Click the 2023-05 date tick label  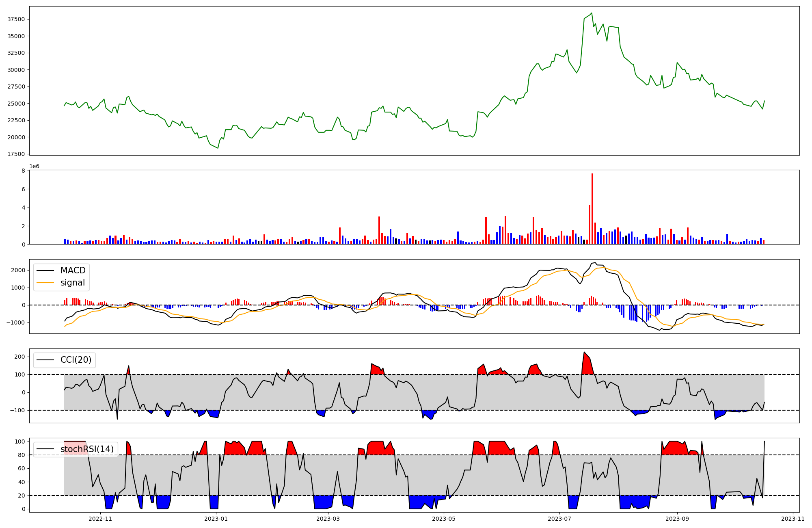coord(444,519)
